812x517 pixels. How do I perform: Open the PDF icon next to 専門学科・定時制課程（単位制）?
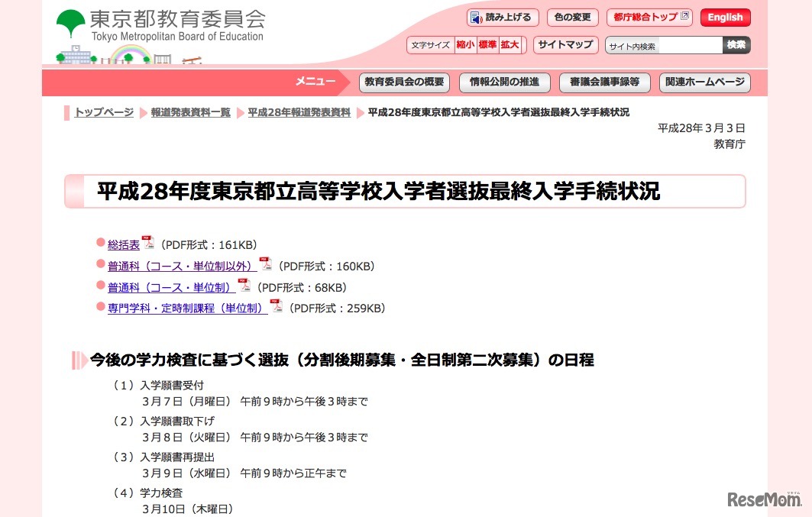pos(277,305)
